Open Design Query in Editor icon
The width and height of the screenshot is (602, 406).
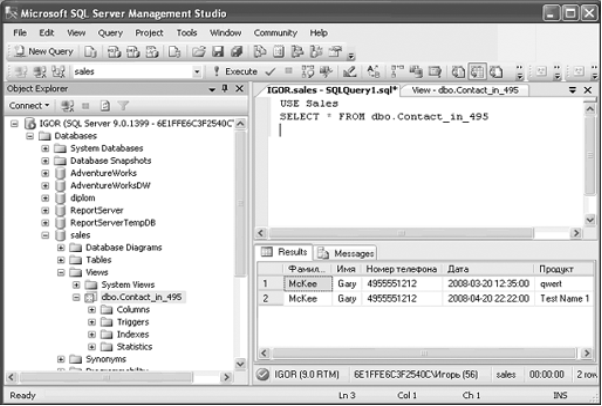[350, 72]
